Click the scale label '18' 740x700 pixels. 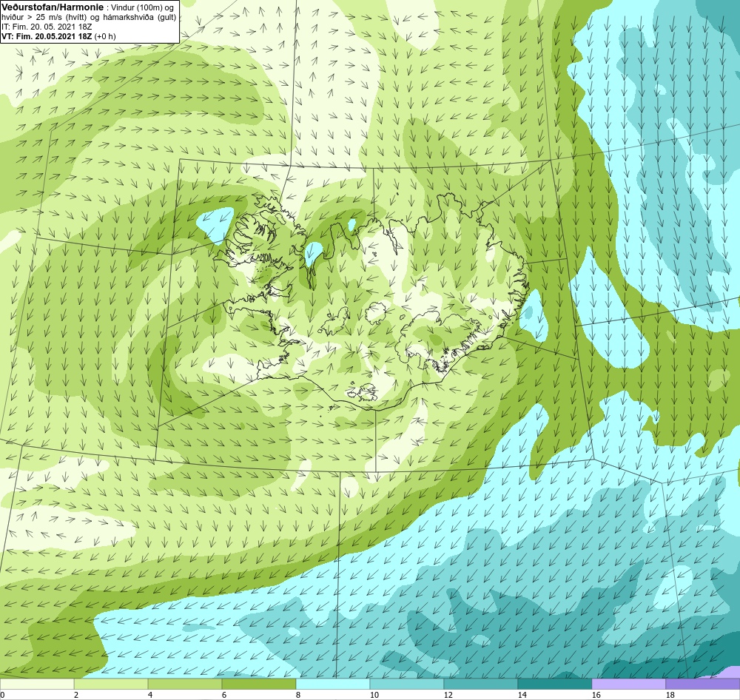click(x=670, y=695)
